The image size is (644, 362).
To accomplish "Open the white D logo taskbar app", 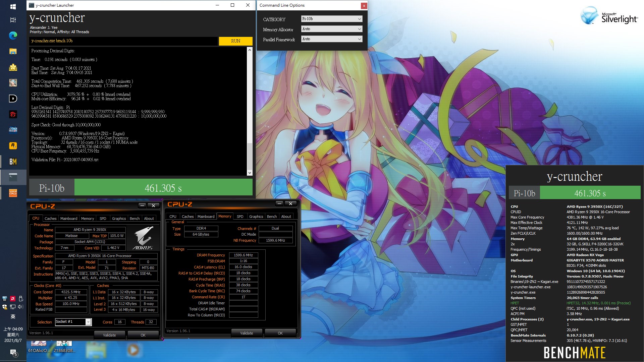I will click(x=13, y=99).
